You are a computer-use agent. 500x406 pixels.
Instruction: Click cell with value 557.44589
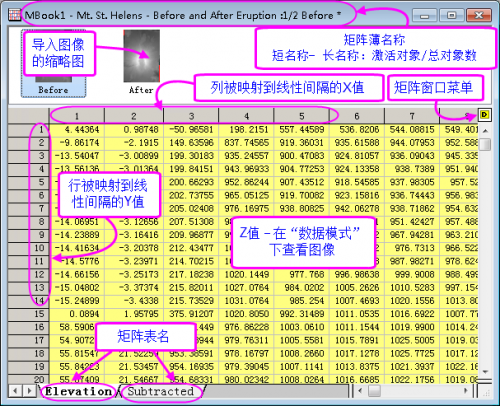click(302, 130)
